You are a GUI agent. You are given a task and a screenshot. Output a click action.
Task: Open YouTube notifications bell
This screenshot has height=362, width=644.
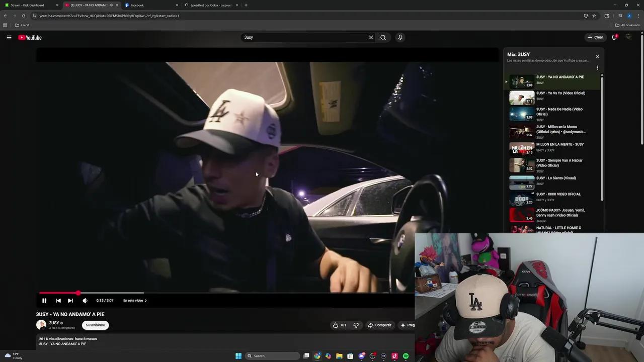tap(614, 37)
